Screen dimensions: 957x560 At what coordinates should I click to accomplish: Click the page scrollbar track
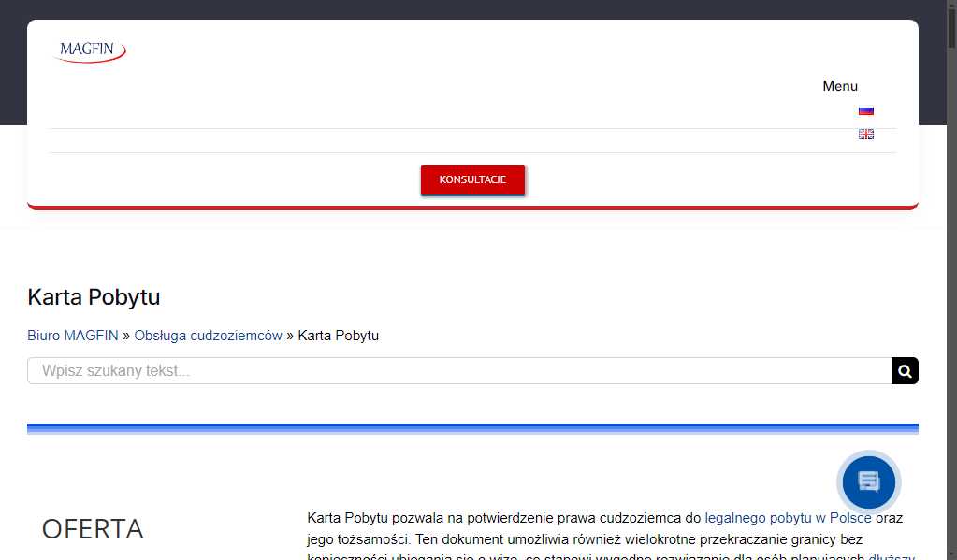pyautogui.click(x=950, y=280)
